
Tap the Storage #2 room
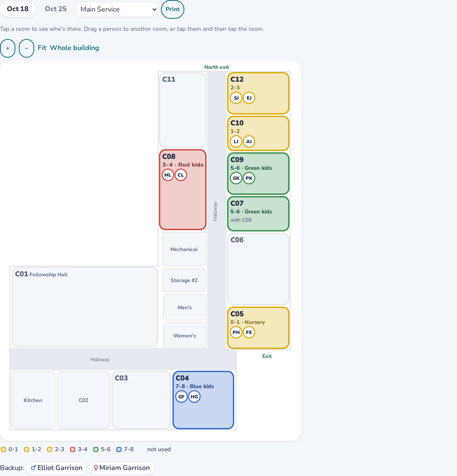tap(184, 280)
